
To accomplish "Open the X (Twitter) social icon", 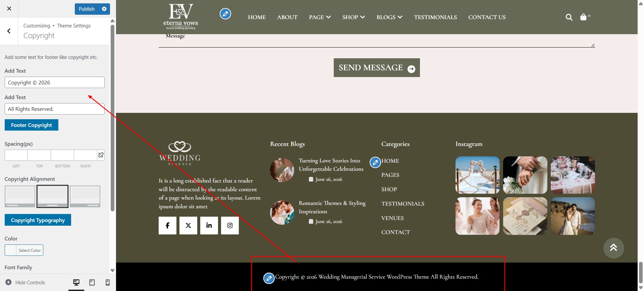I will pyautogui.click(x=188, y=225).
